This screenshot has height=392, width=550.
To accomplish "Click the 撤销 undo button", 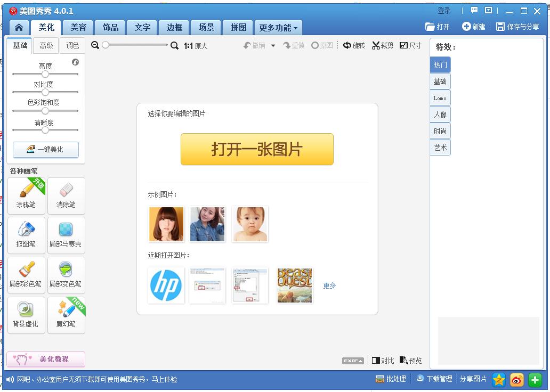I will (254, 45).
